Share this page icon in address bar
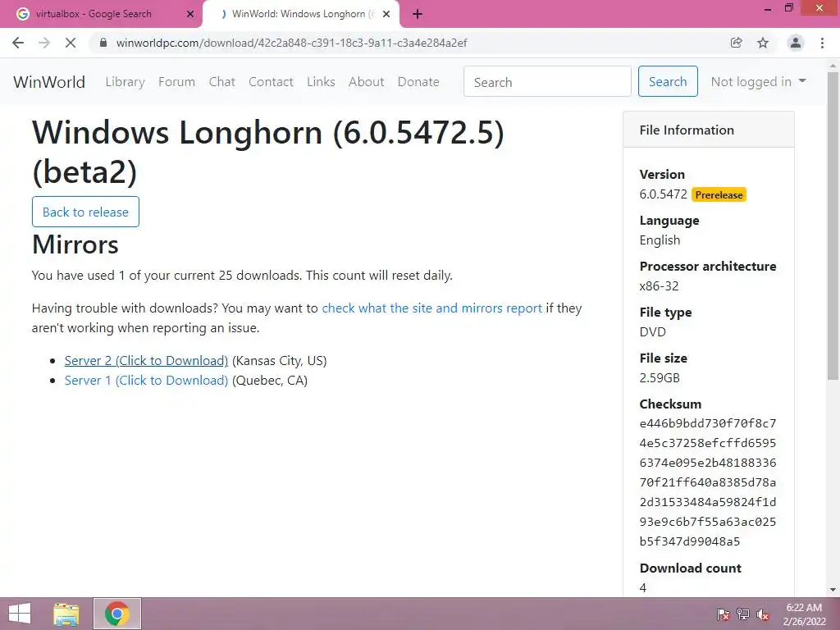Screen dimensions: 840x630 (x=736, y=43)
